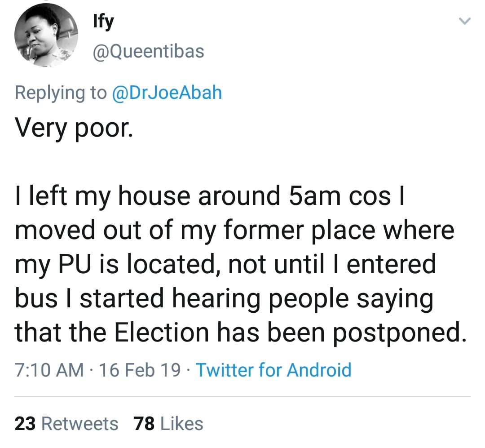
Task: View the 78 Likes list
Action: 168,424
